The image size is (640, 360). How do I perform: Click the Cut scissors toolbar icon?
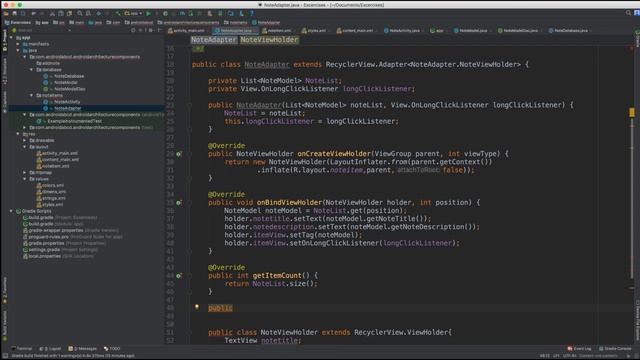[52, 13]
